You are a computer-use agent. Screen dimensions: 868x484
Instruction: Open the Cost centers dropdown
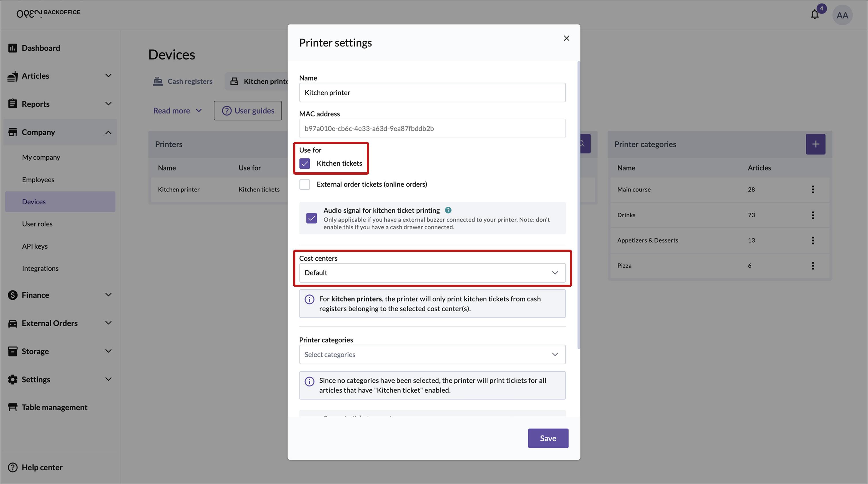[432, 273]
